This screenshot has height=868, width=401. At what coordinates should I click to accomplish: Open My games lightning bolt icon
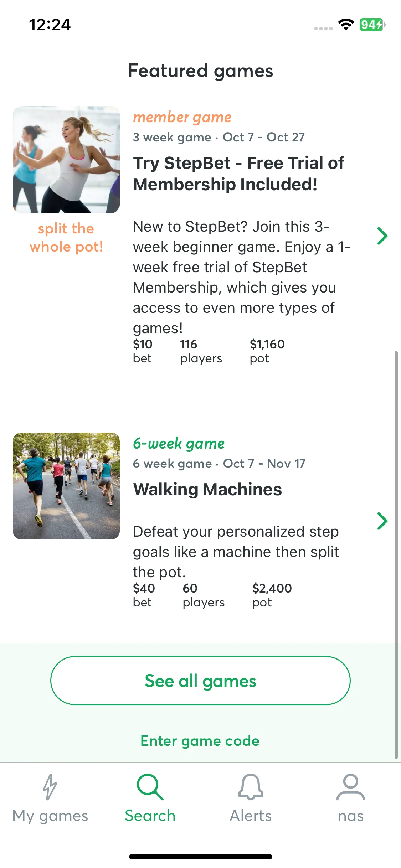[x=50, y=787]
